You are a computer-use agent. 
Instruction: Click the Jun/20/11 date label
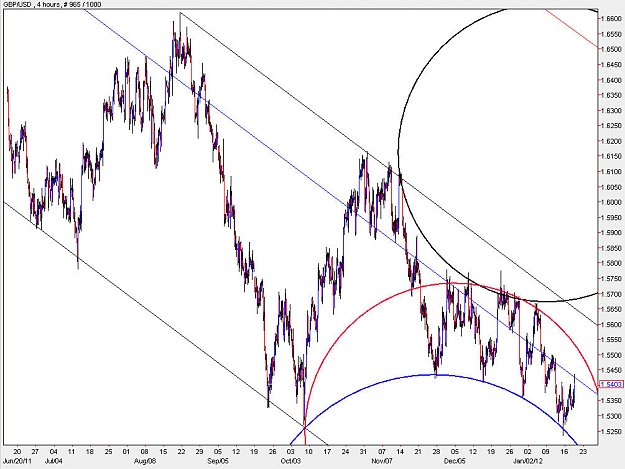[x=16, y=461]
